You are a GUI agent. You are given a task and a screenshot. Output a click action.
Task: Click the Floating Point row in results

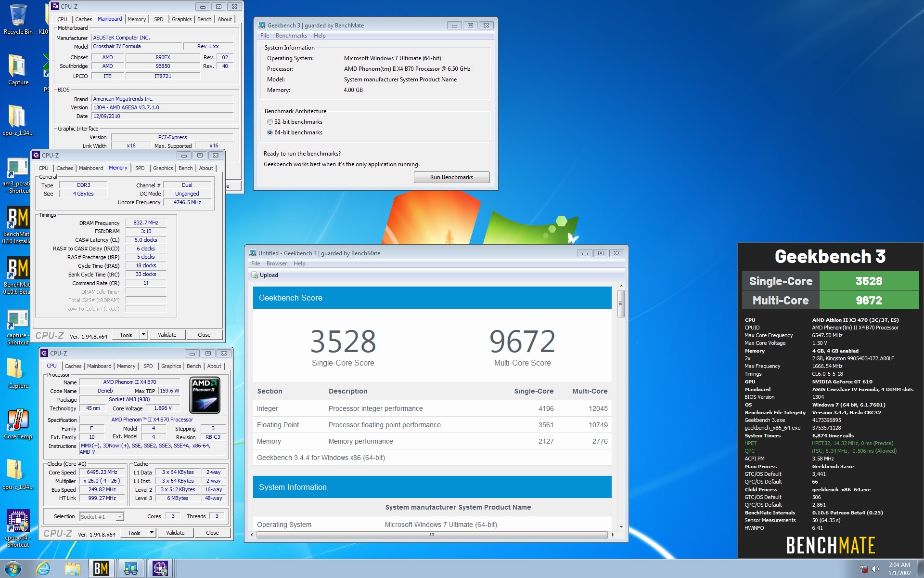point(432,425)
